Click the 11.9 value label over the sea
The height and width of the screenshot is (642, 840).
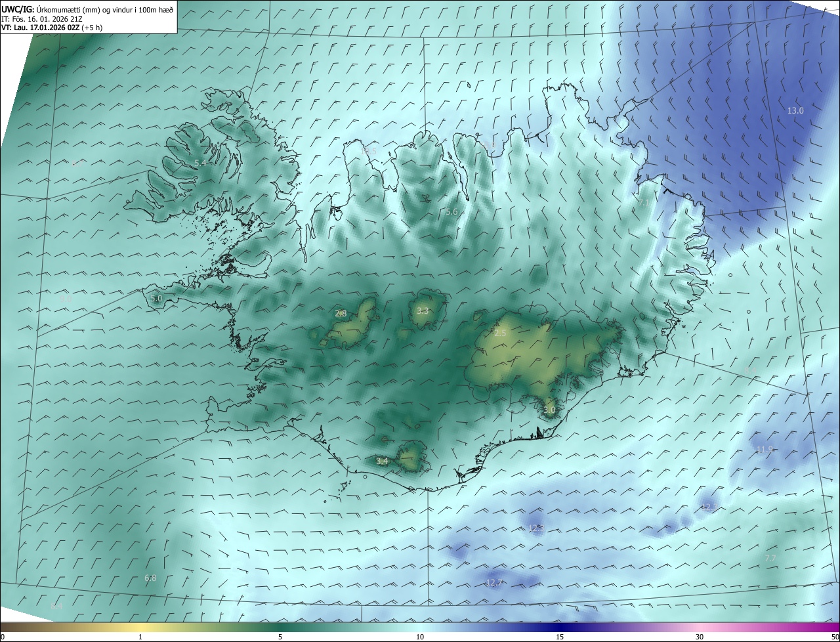765,450
